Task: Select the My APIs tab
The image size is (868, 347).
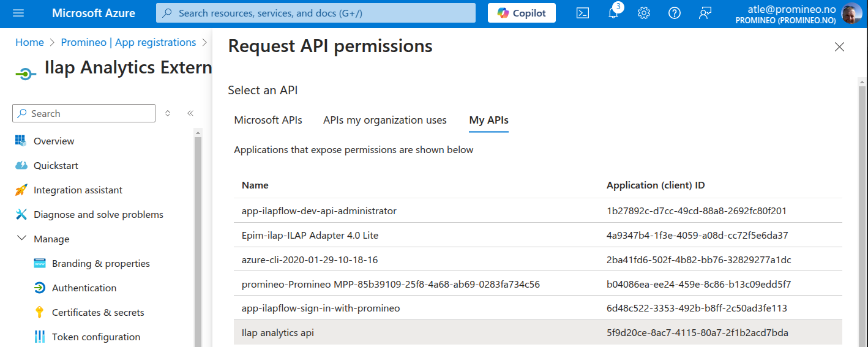Action: (488, 120)
